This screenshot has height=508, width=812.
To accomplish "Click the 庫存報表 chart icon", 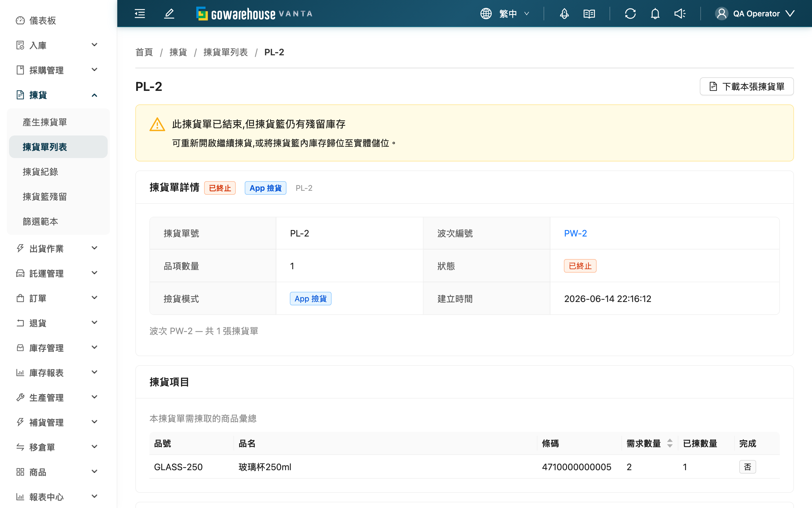I will pyautogui.click(x=20, y=373).
